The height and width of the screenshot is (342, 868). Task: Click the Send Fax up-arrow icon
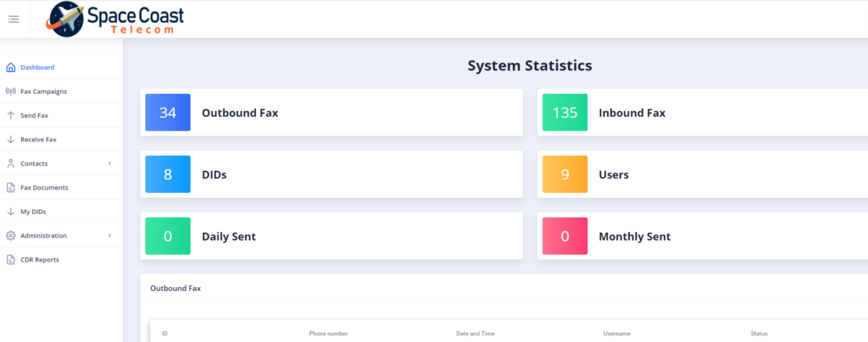tap(10, 115)
